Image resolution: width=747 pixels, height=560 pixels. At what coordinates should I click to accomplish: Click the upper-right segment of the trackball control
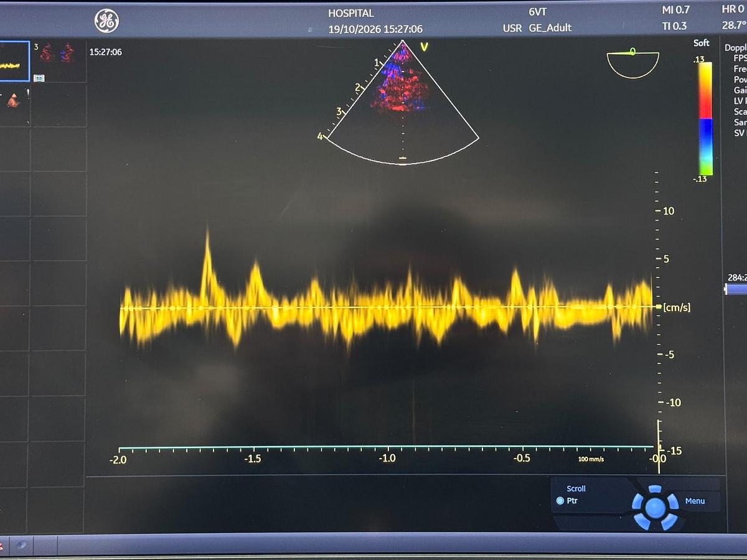click(x=672, y=500)
